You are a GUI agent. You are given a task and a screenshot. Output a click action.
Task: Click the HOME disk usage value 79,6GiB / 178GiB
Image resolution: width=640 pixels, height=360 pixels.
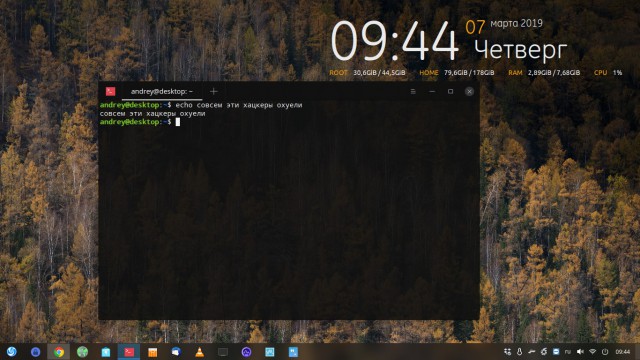(469, 73)
